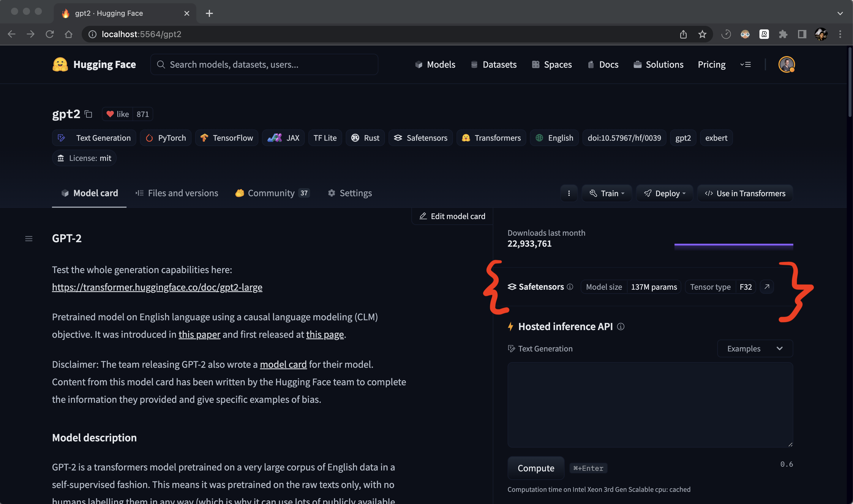Click the search models input field
Image resolution: width=853 pixels, height=504 pixels.
click(x=264, y=64)
